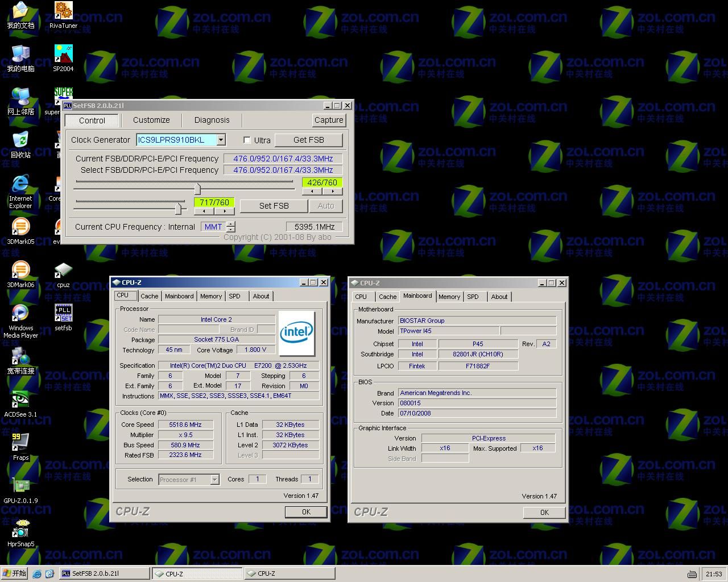Click OK in the left CPU-Z window
The width and height of the screenshot is (728, 582).
pyautogui.click(x=307, y=512)
